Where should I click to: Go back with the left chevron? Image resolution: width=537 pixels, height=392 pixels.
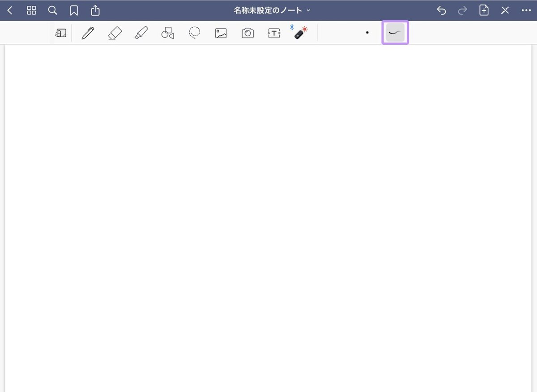(10, 10)
